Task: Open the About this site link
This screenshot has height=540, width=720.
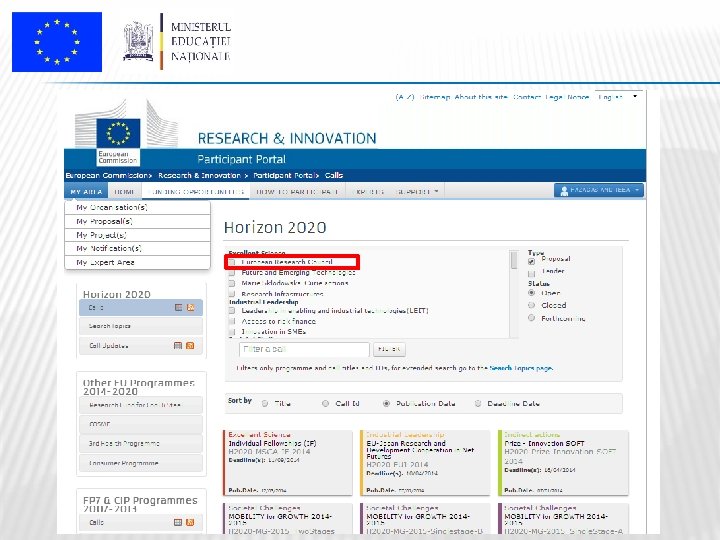Action: (x=481, y=97)
